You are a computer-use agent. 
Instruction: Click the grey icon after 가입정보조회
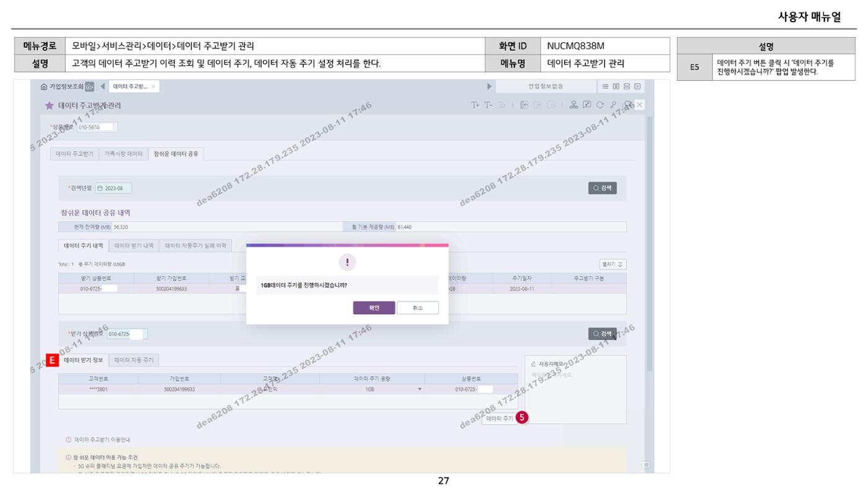click(x=89, y=86)
